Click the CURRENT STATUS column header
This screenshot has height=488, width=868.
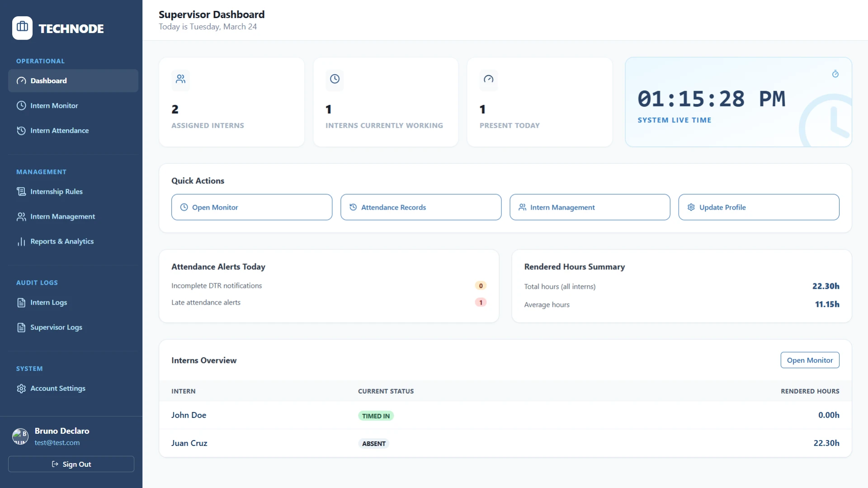pos(386,391)
